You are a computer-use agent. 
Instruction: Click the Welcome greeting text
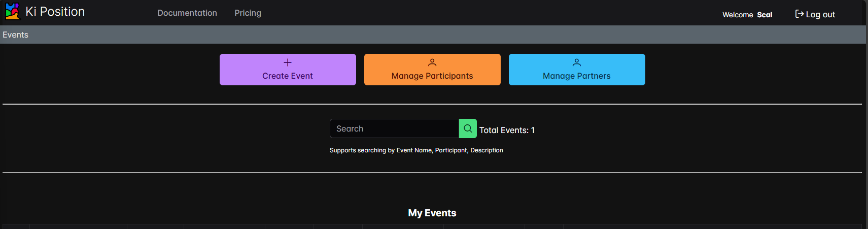point(738,15)
